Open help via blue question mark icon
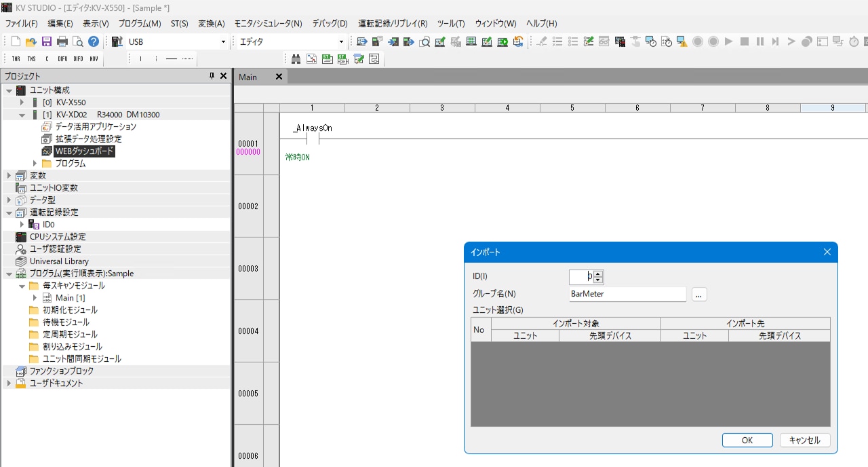The width and height of the screenshot is (868, 467). 94,41
